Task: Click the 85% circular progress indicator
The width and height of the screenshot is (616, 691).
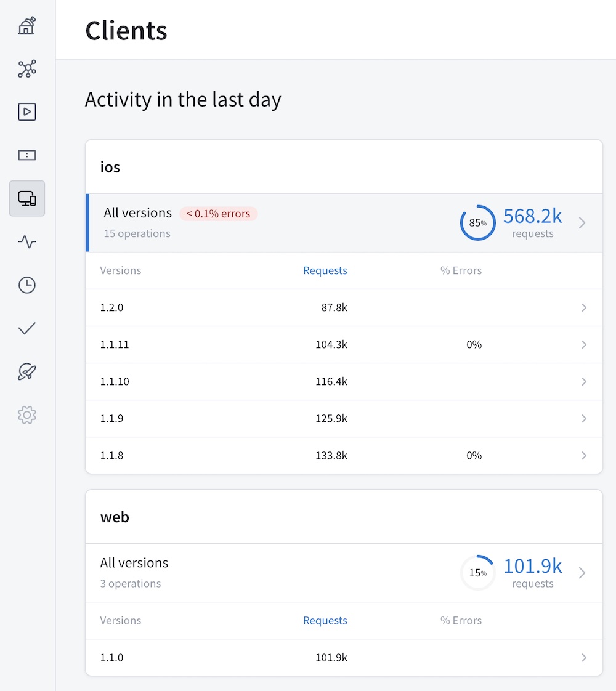Action: (477, 223)
